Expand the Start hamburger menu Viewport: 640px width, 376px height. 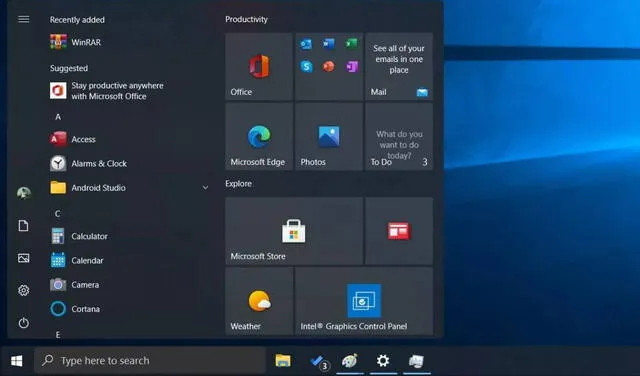(x=24, y=19)
